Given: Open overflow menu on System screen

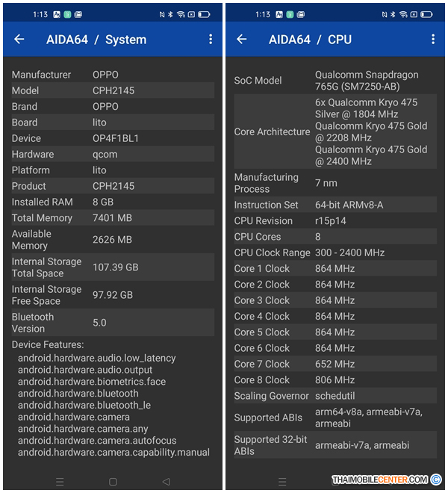Looking at the screenshot, I should tap(211, 40).
